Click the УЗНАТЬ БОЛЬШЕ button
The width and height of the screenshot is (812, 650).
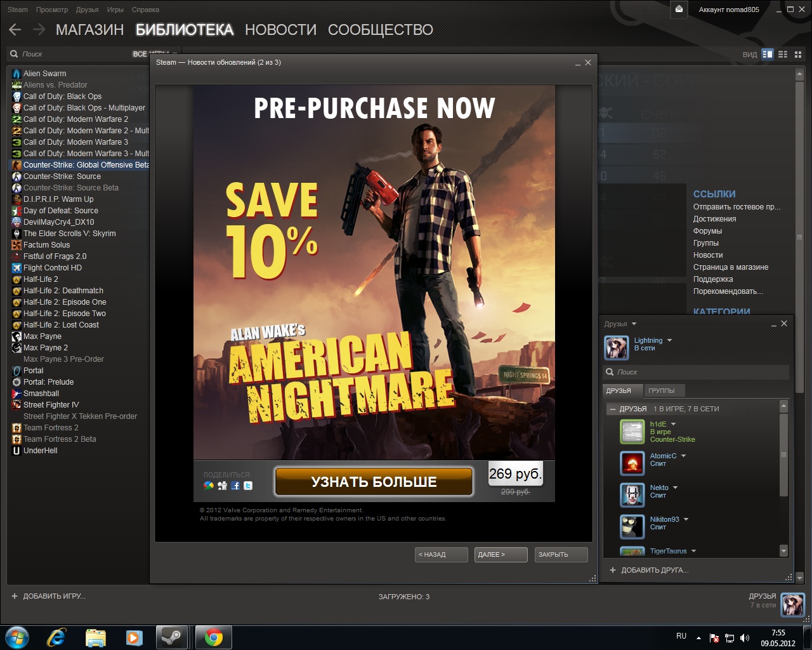[x=374, y=482]
